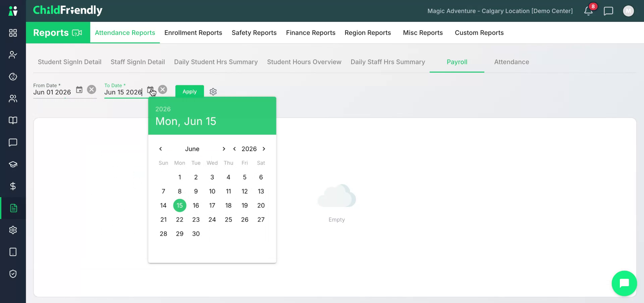This screenshot has width=644, height=303.
Task: Open the Staff SignIn Detail tab
Action: coord(138,62)
